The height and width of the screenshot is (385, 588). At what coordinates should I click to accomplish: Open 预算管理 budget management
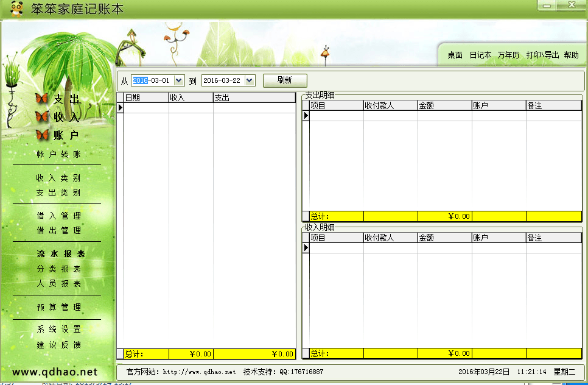click(58, 308)
